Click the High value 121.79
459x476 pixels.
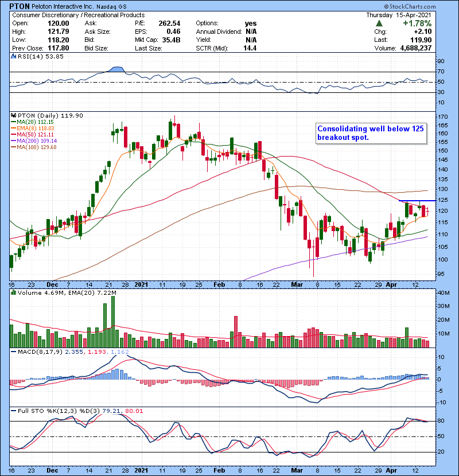(x=59, y=32)
